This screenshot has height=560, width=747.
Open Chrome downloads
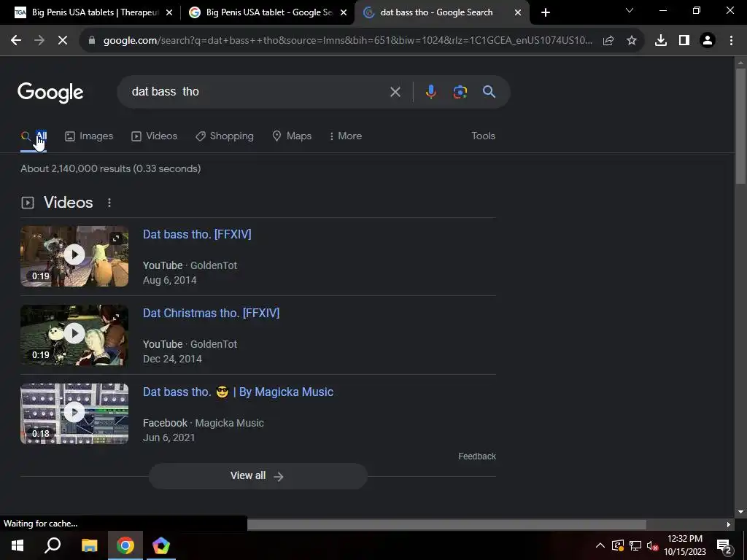(661, 41)
